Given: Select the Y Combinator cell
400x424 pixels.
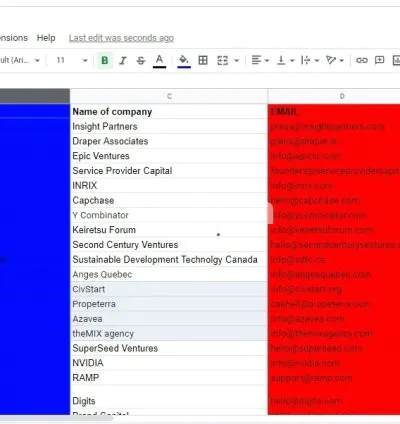Looking at the screenshot, I should click(x=169, y=215).
